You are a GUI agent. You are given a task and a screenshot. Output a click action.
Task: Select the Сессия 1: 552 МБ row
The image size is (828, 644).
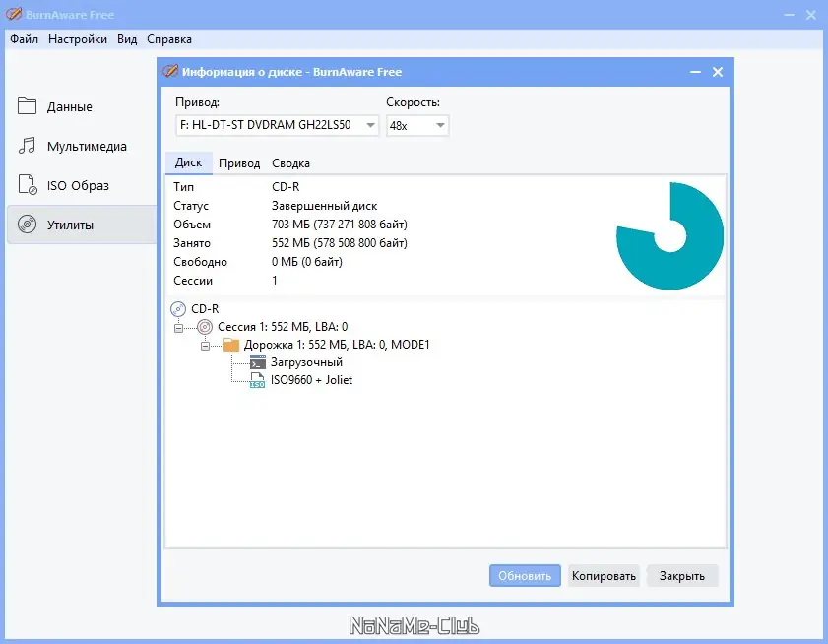coord(283,327)
